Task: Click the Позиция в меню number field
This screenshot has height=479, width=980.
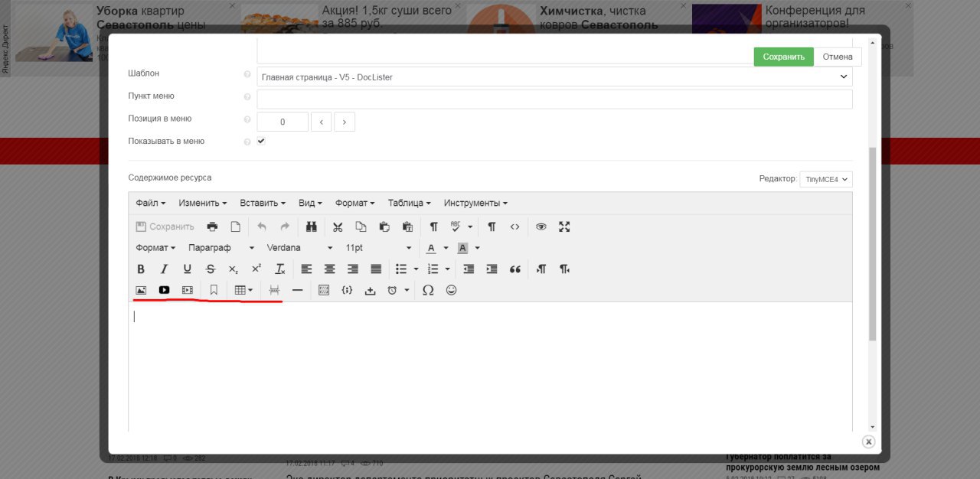Action: (283, 122)
